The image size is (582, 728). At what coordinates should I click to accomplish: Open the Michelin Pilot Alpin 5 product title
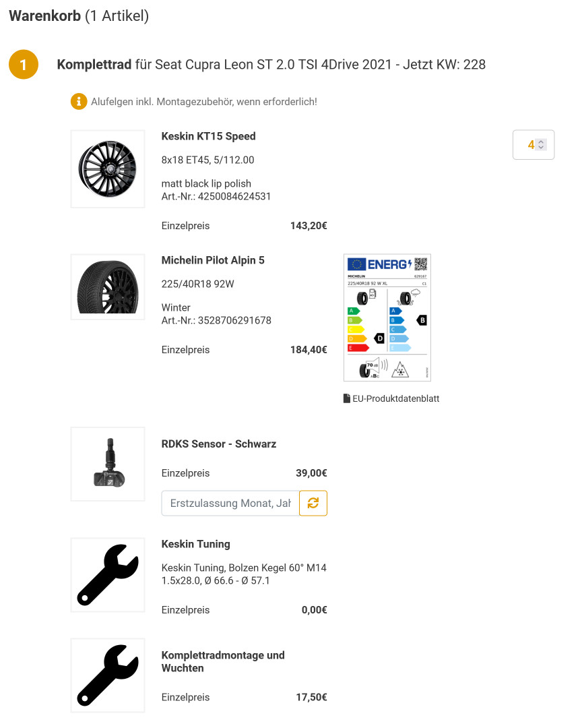pyautogui.click(x=213, y=260)
